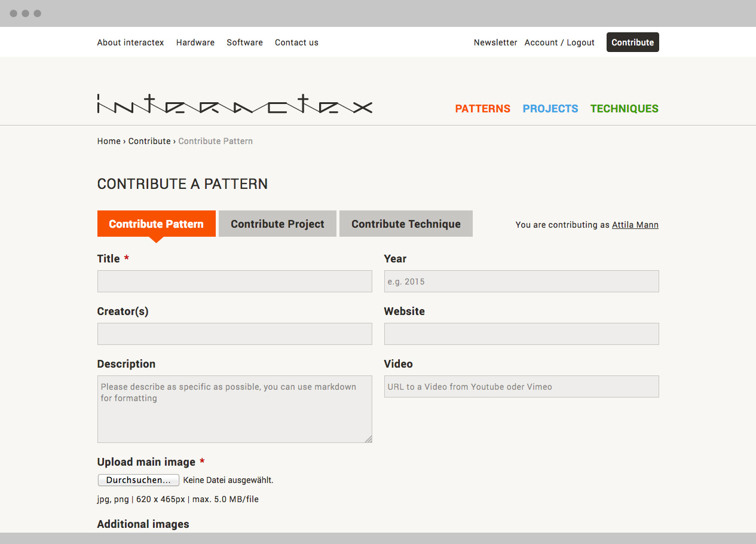Click the Account / Logout link
Image resolution: width=756 pixels, height=544 pixels.
pyautogui.click(x=559, y=42)
